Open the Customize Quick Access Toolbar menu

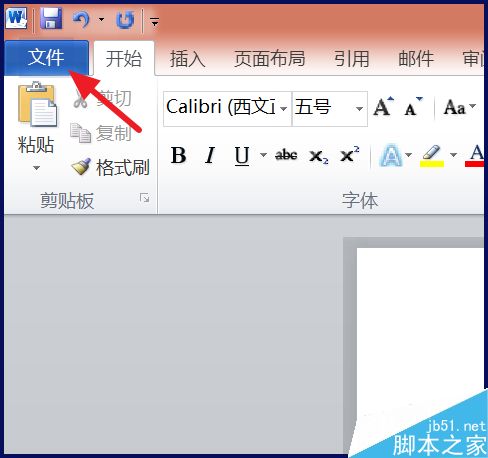click(x=154, y=22)
